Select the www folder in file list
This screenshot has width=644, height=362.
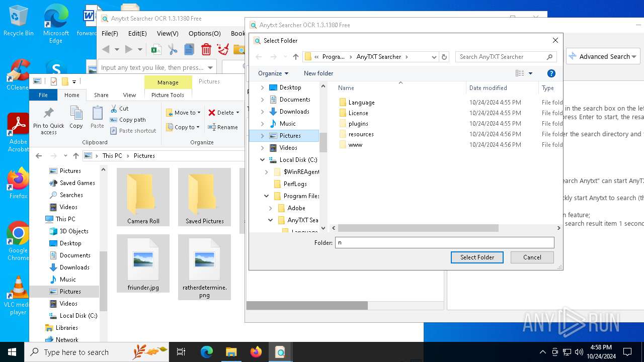point(355,145)
